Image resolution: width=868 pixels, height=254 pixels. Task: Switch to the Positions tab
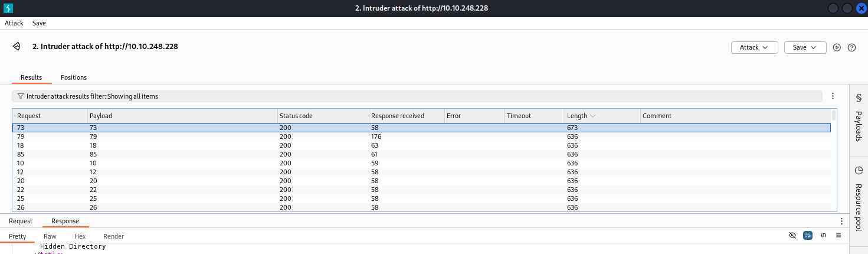[x=74, y=77]
